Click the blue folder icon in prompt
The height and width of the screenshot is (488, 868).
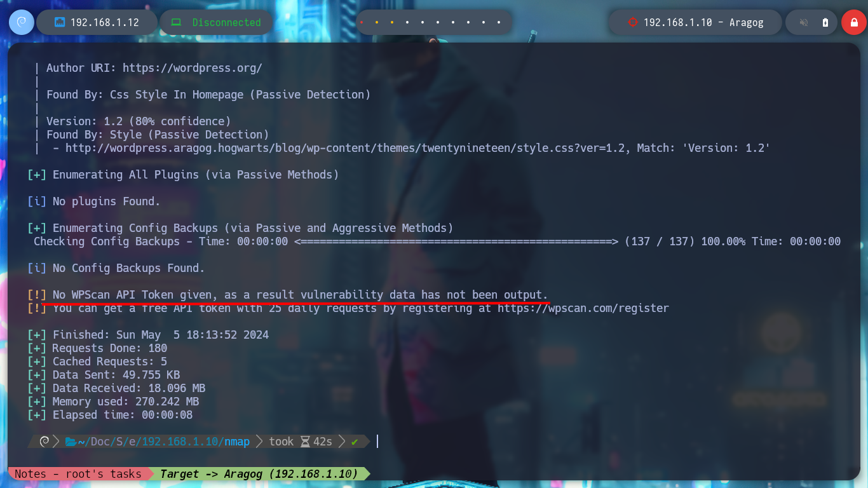click(x=71, y=441)
